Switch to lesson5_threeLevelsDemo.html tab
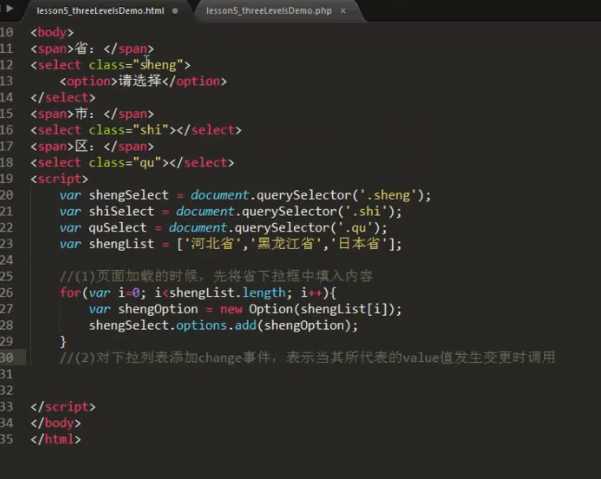The image size is (601, 479). (100, 11)
